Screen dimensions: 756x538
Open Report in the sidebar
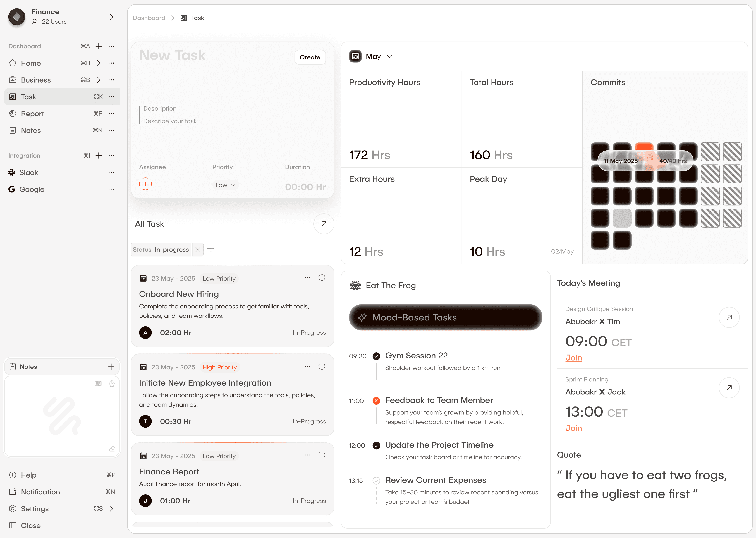point(32,114)
